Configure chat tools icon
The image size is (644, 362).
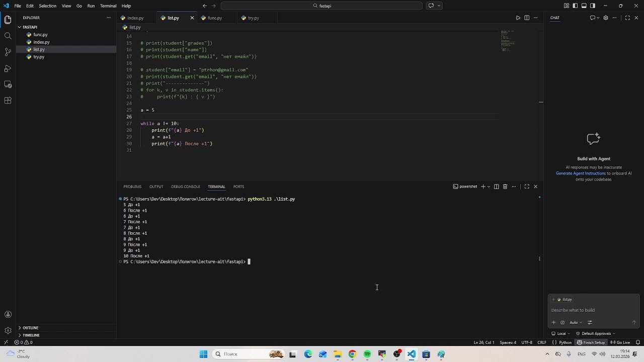click(590, 322)
